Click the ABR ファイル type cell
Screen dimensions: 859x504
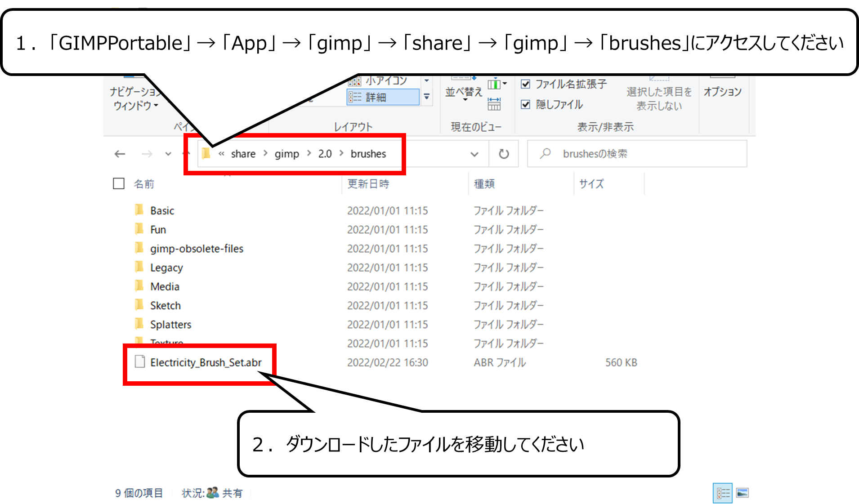(500, 362)
